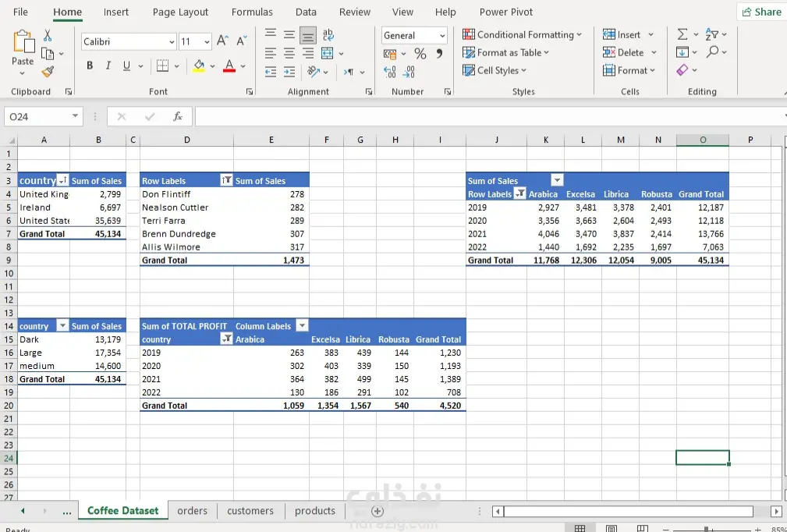Toggle Align Left for text
Viewport: 787px width, 532px height.
(271, 53)
